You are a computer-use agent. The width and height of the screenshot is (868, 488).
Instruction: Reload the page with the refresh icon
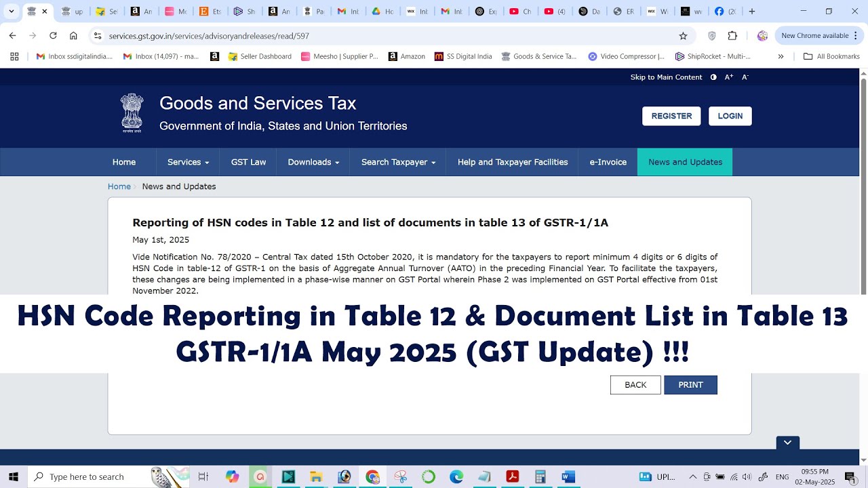pyautogui.click(x=53, y=36)
